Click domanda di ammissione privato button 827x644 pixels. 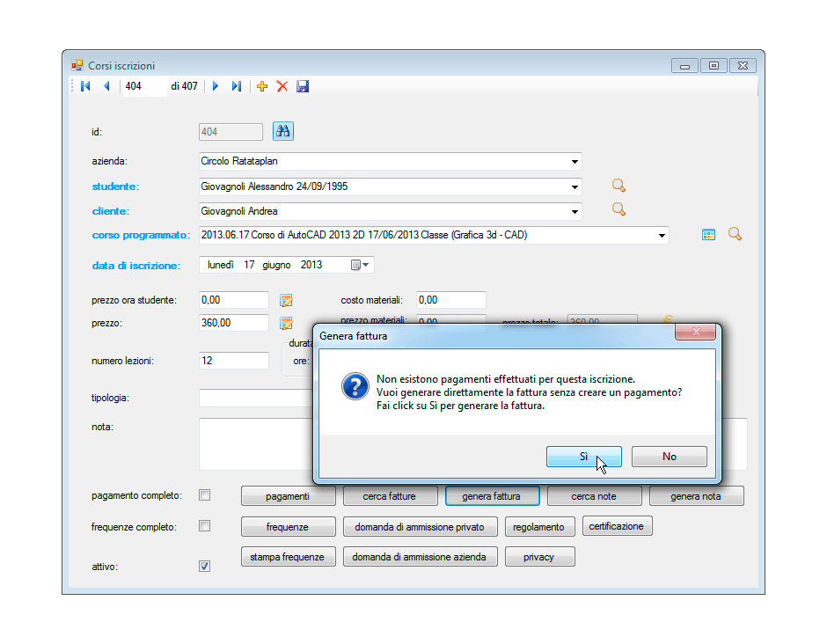click(420, 526)
